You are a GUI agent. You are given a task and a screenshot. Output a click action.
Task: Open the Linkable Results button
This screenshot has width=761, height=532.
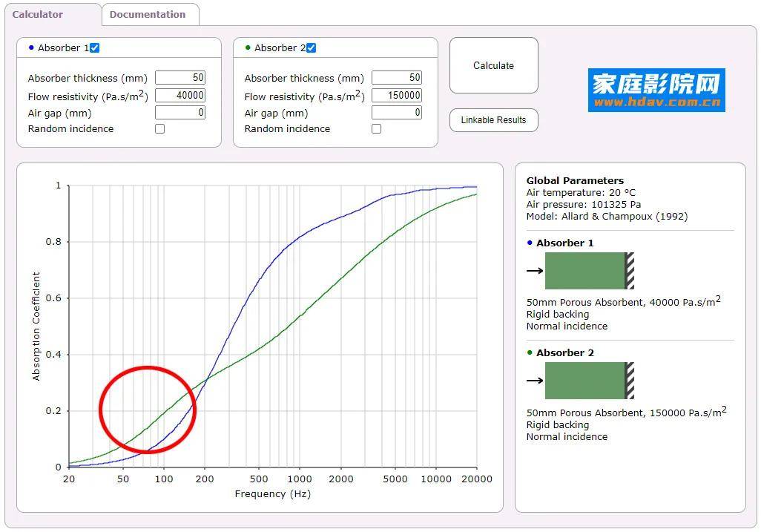[x=493, y=120]
